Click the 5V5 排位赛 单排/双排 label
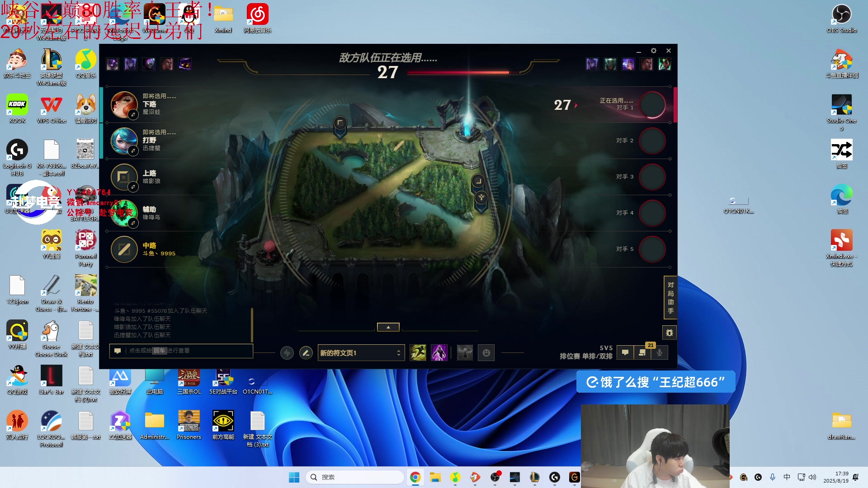Image resolution: width=868 pixels, height=488 pixels. coord(586,352)
